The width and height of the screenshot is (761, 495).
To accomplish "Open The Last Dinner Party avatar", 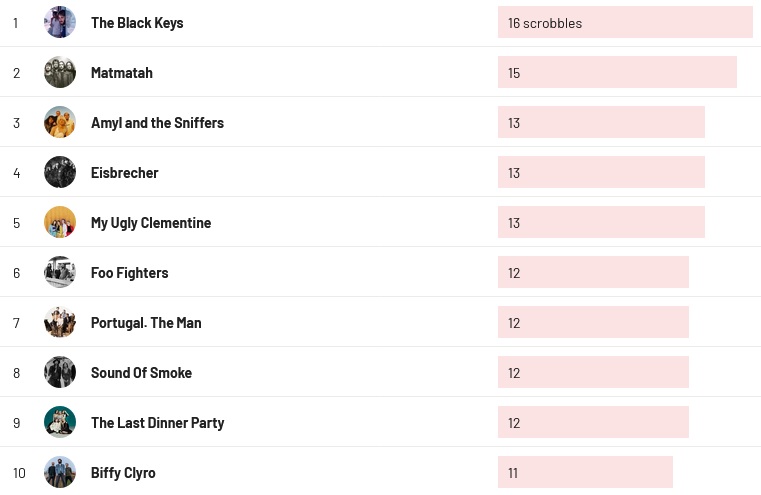I will (60, 422).
